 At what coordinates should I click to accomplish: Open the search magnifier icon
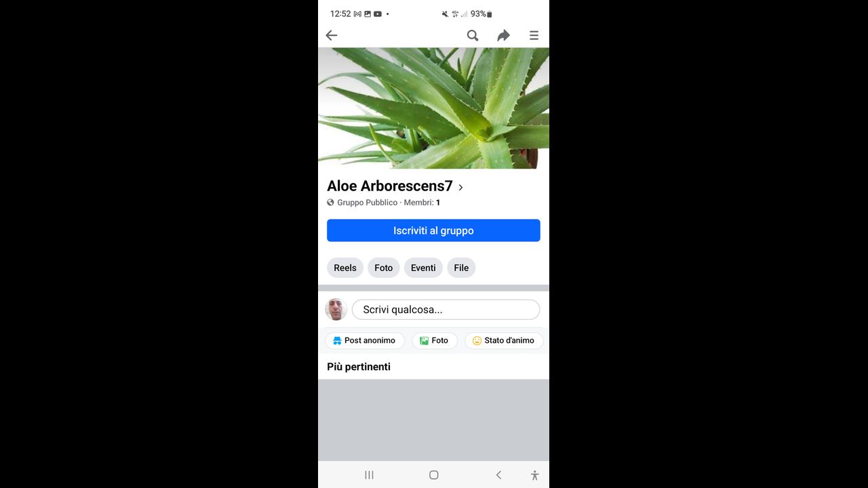473,35
